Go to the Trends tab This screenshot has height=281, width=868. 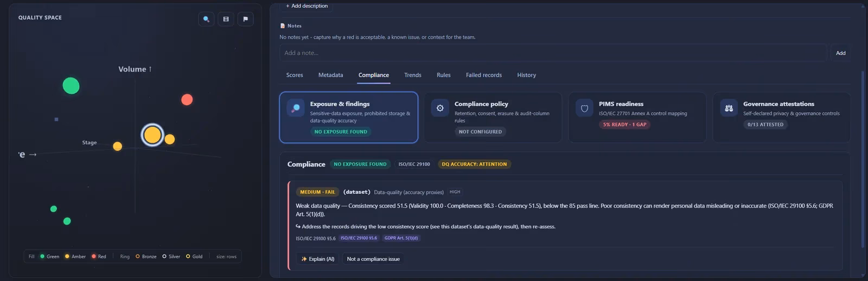[413, 75]
